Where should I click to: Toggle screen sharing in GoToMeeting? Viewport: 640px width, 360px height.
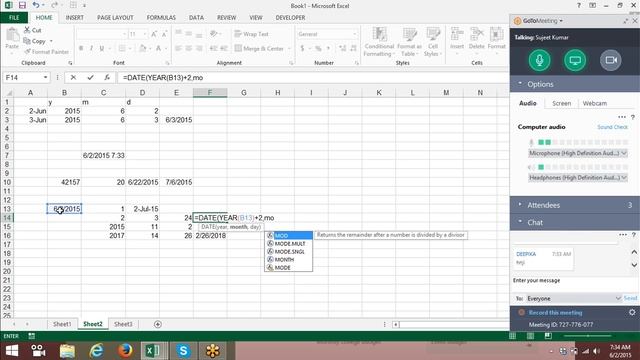pos(575,60)
